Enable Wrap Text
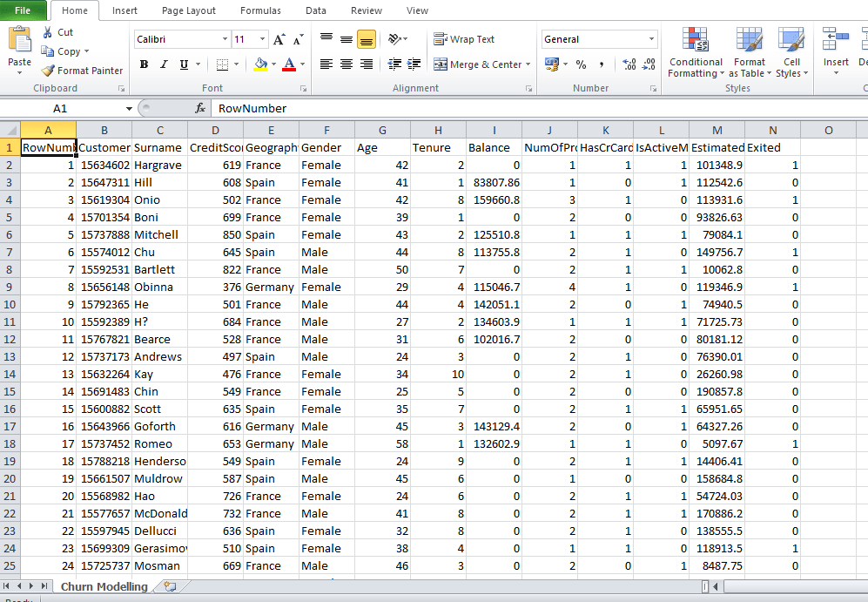This screenshot has width=868, height=602. (x=464, y=39)
